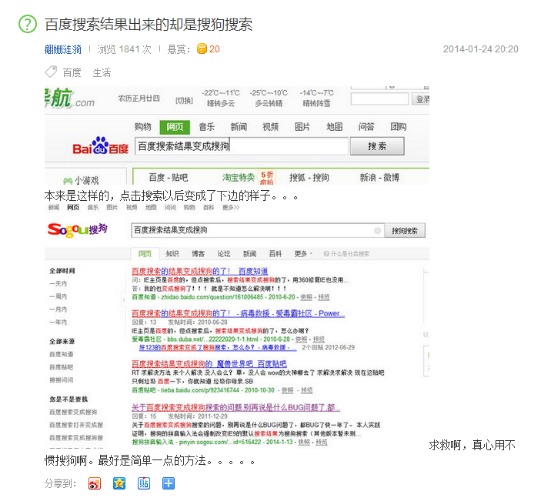Open the 百度 - 贴吧 shortcut link
This screenshot has height=501, width=554.
[168, 177]
